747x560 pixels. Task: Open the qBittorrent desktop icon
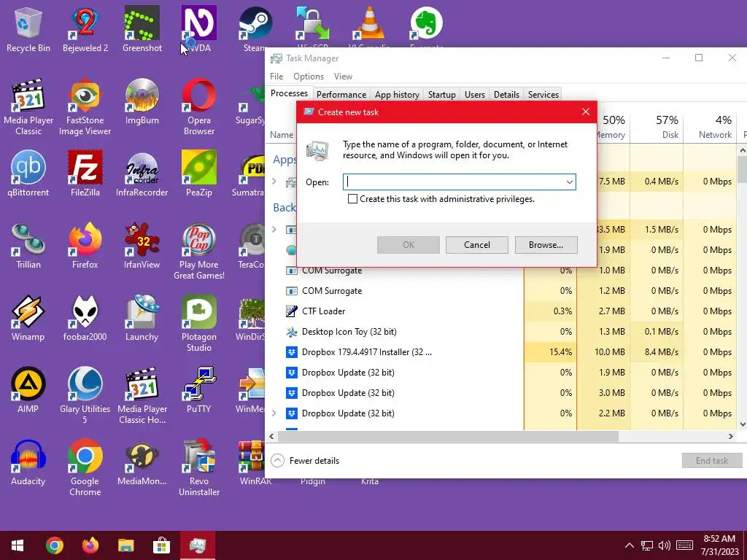pyautogui.click(x=28, y=174)
